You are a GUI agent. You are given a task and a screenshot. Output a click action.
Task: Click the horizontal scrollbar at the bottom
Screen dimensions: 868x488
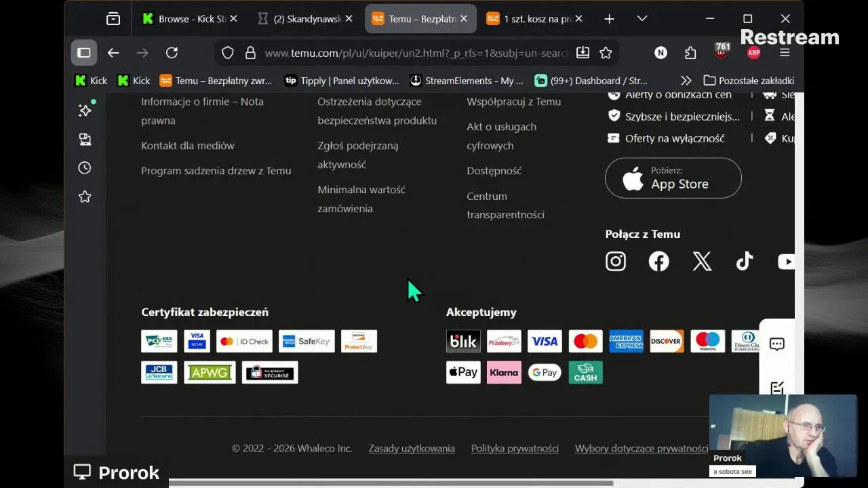[x=391, y=483]
